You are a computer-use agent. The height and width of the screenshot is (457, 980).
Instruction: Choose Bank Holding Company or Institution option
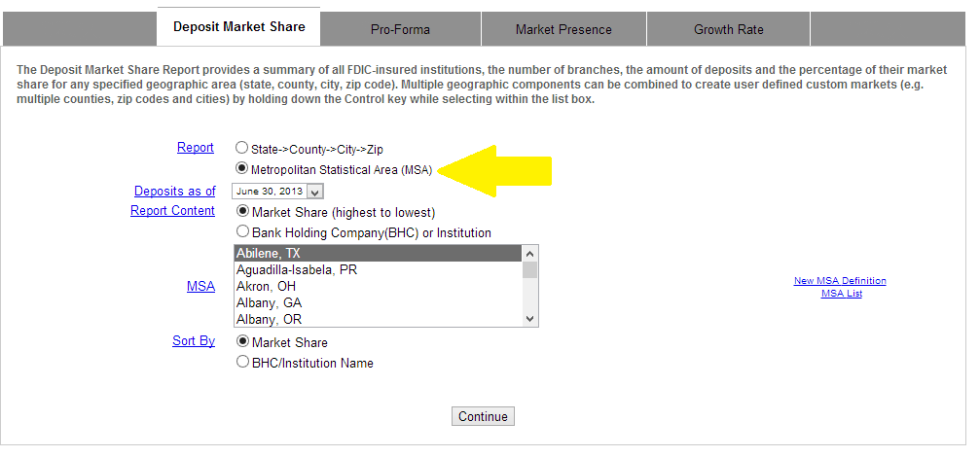241,232
